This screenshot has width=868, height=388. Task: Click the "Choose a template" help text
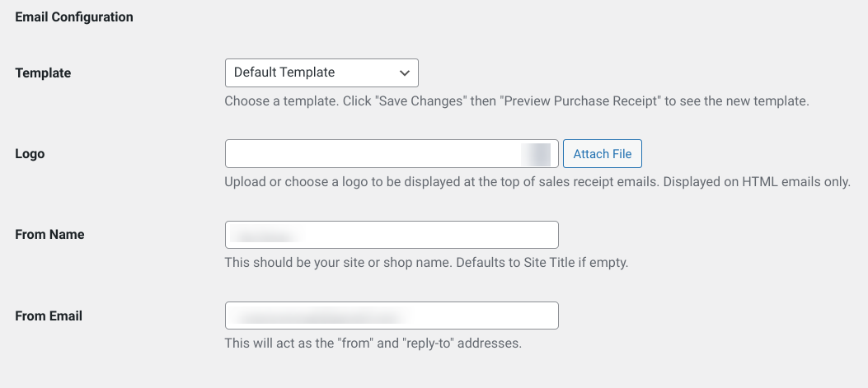tap(517, 101)
